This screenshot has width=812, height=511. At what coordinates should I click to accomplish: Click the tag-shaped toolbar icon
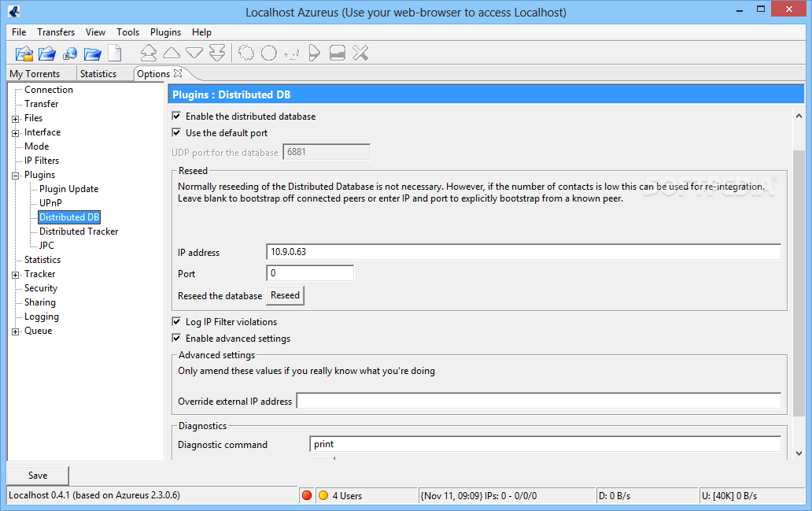point(315,53)
